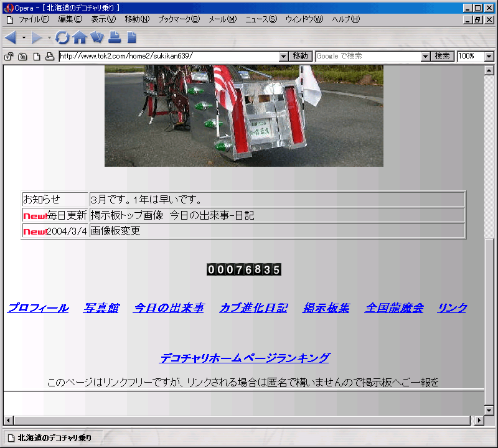Click the 移動 go button

click(301, 57)
